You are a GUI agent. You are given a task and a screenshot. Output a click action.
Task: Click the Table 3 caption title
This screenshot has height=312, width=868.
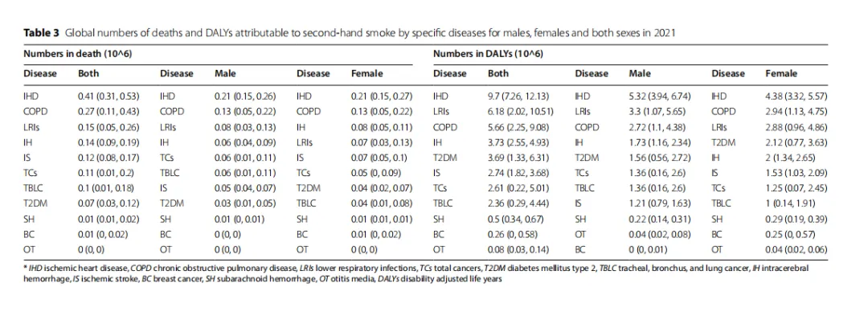(349, 33)
